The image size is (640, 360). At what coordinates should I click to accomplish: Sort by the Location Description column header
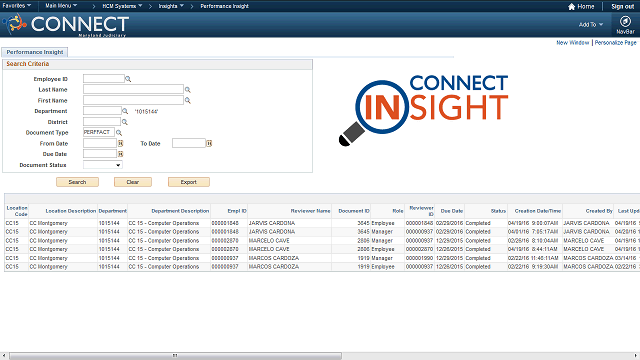[x=71, y=211]
